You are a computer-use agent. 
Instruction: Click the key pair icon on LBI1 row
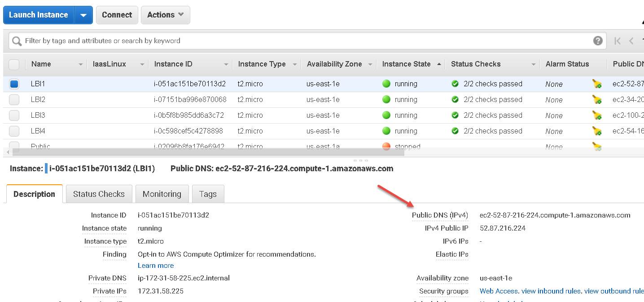(x=596, y=84)
